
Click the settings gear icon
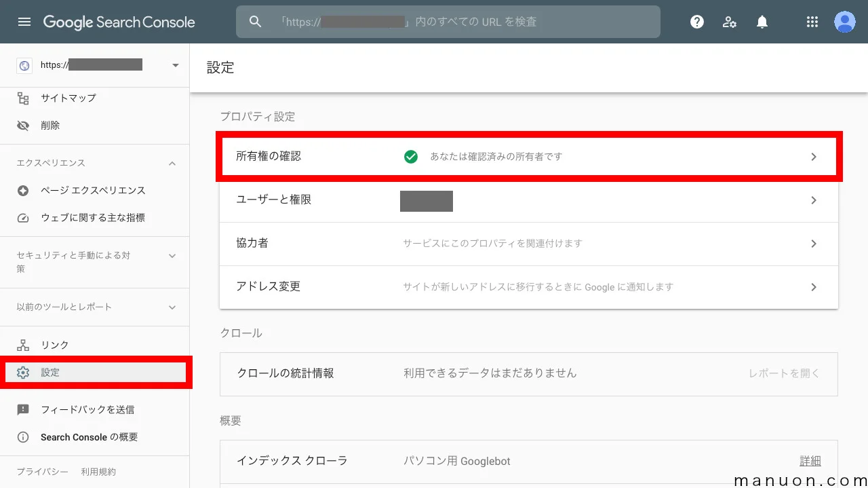(x=23, y=373)
